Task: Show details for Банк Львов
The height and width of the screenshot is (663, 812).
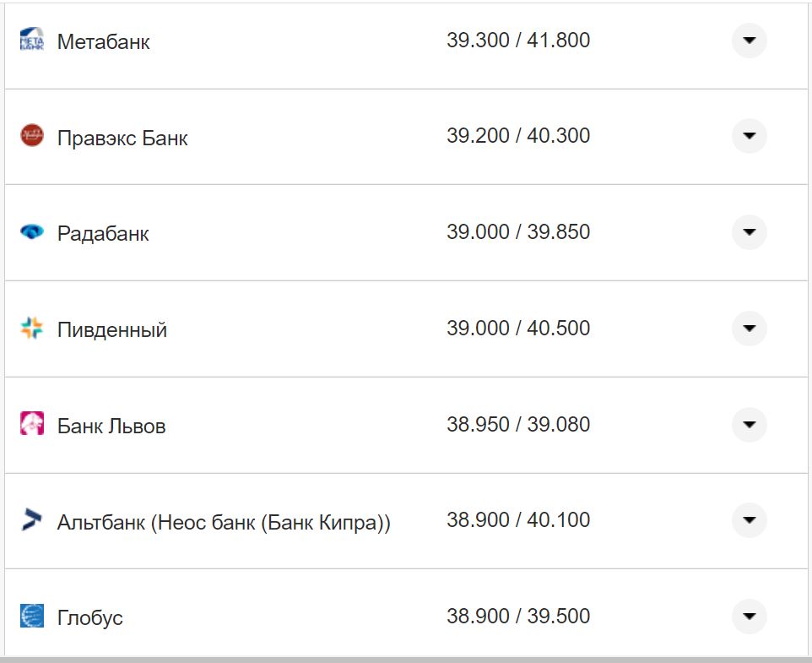Action: (749, 424)
